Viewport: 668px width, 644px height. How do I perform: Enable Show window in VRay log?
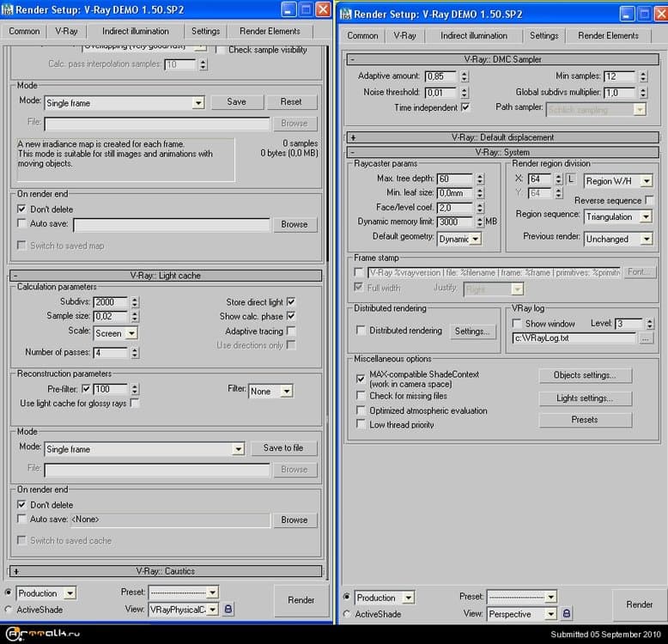516,324
